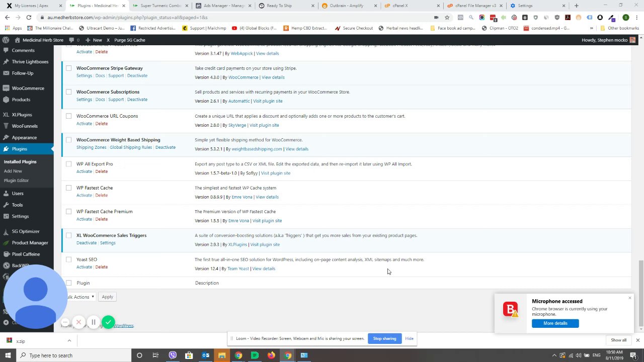Close the Microphone accessed notification
The height and width of the screenshot is (362, 644).
629,298
